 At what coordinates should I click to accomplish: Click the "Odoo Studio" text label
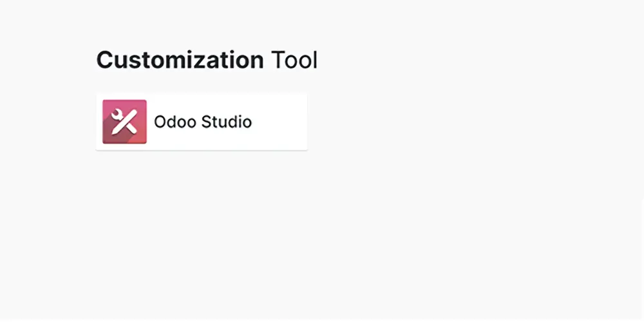(202, 122)
